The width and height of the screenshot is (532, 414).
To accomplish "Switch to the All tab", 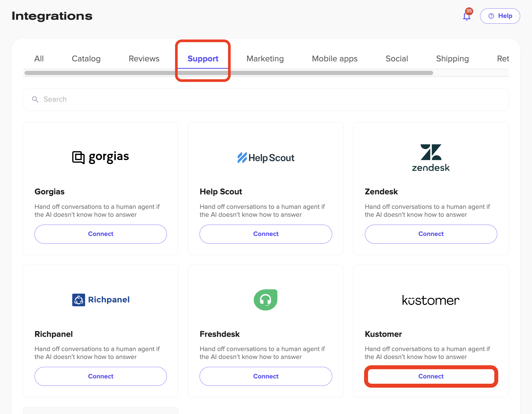I will (x=39, y=58).
